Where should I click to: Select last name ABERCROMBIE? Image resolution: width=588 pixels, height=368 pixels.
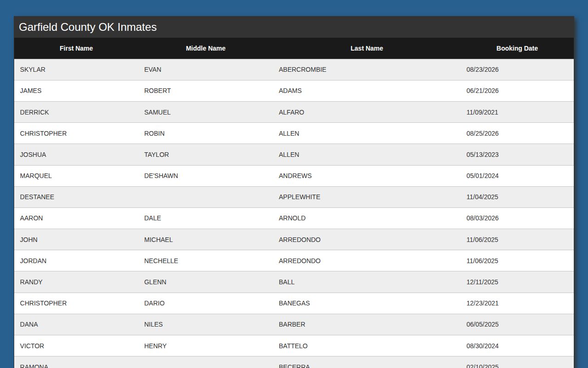[x=302, y=69]
